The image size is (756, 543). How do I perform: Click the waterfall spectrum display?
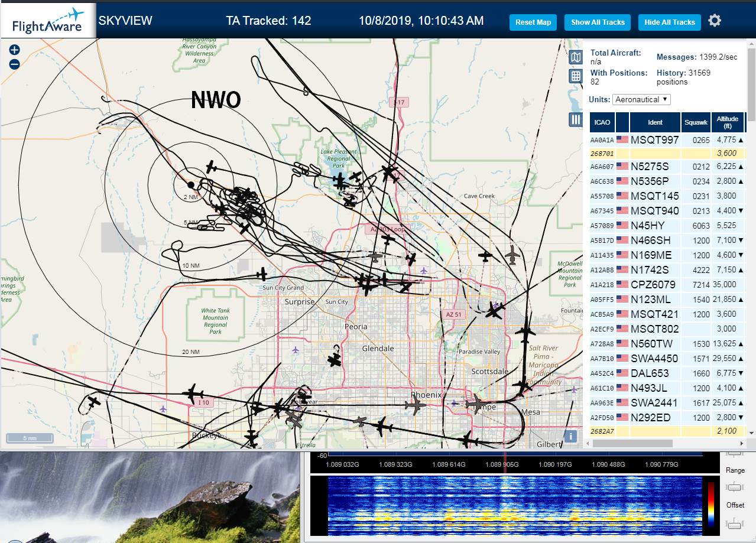pos(514,506)
